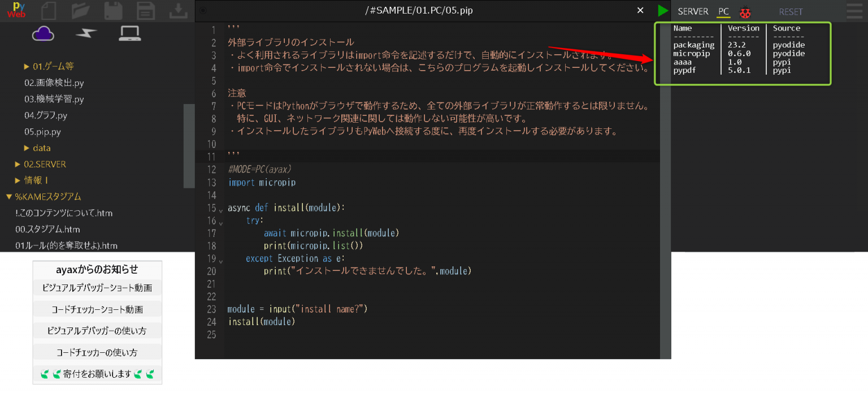The height and width of the screenshot is (393, 868).
Task: Select the purple cloud storage icon
Action: 43,33
